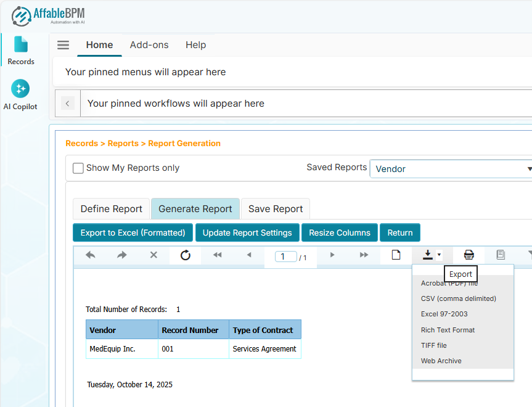Switch to the Define Report tab
The height and width of the screenshot is (407, 532).
(x=111, y=208)
